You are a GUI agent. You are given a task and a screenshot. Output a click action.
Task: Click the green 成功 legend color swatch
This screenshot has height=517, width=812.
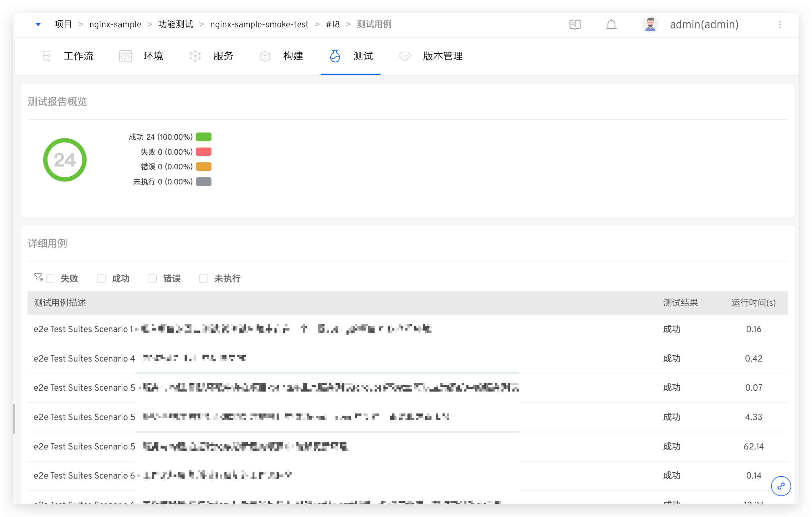click(x=203, y=137)
